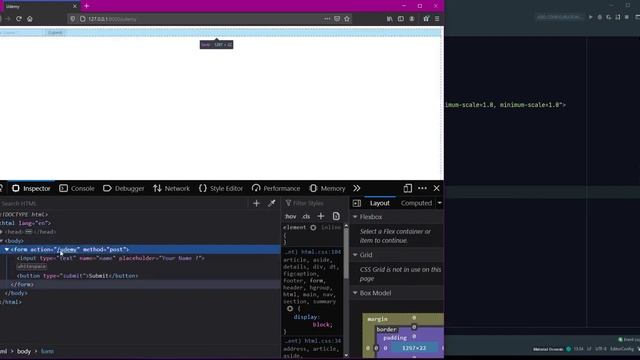Image resolution: width=640 pixels, height=360 pixels.
Task: Open new browser tab with plus
Action: pos(87,6)
